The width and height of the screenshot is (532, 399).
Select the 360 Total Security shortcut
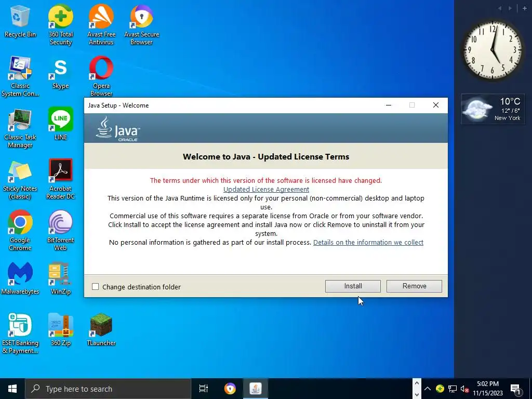point(60,24)
